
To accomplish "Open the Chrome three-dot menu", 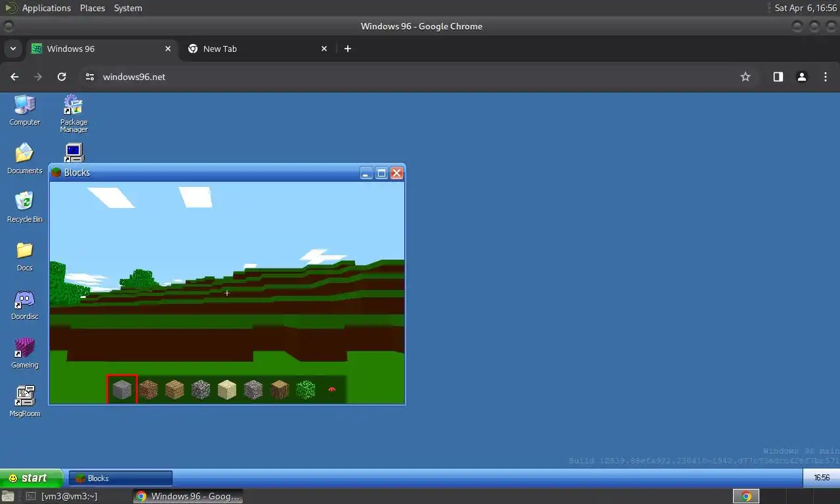I will (x=826, y=77).
